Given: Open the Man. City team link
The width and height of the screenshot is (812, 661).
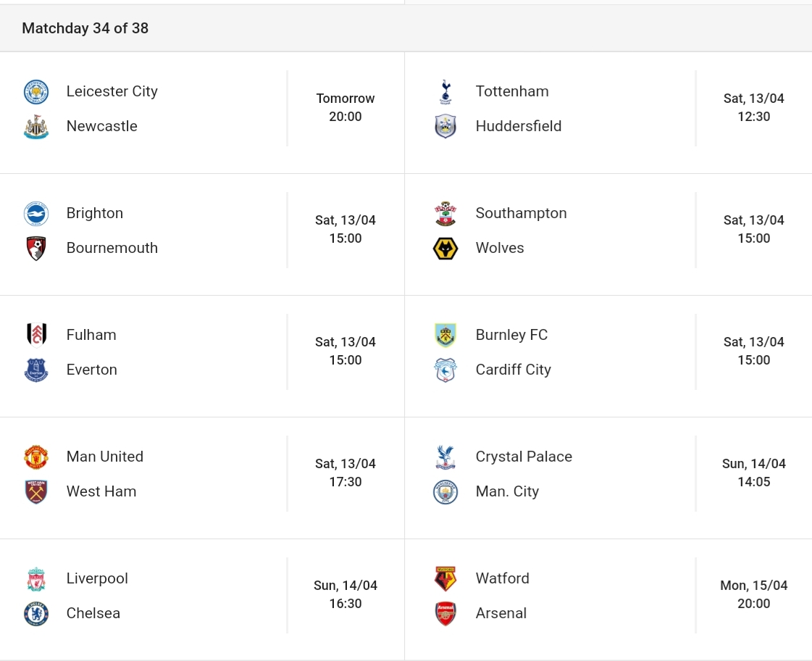Looking at the screenshot, I should coord(507,491).
